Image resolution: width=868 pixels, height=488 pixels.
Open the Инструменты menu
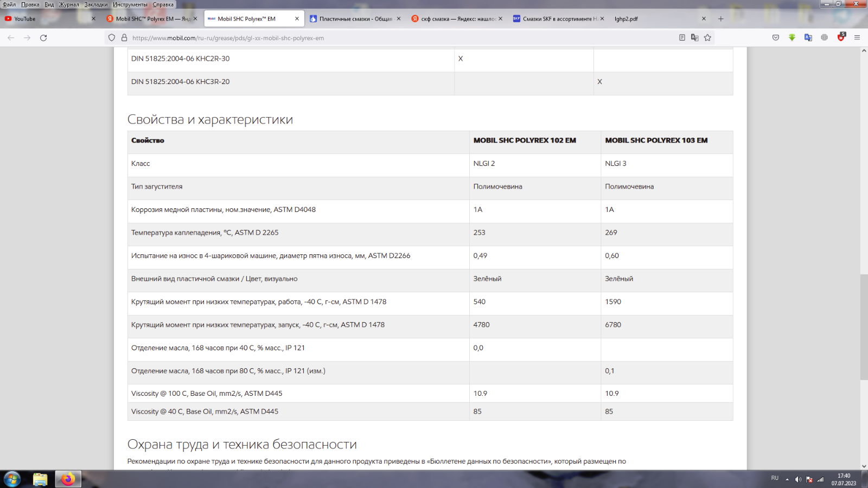(x=130, y=4)
